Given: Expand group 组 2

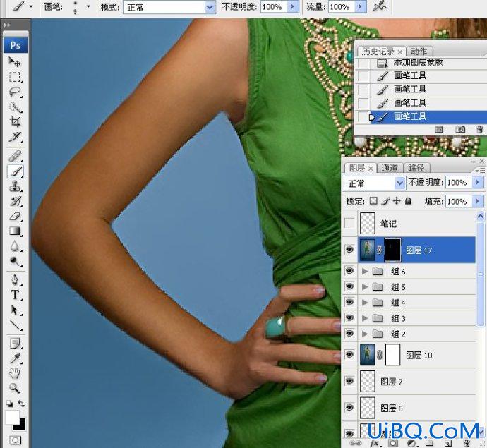Looking at the screenshot, I should pos(365,334).
